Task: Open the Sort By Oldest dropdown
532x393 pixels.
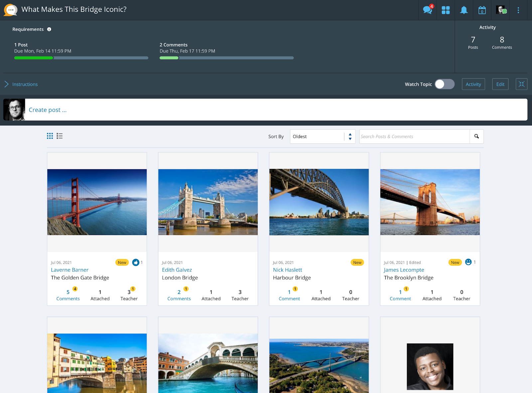Action: [x=323, y=136]
